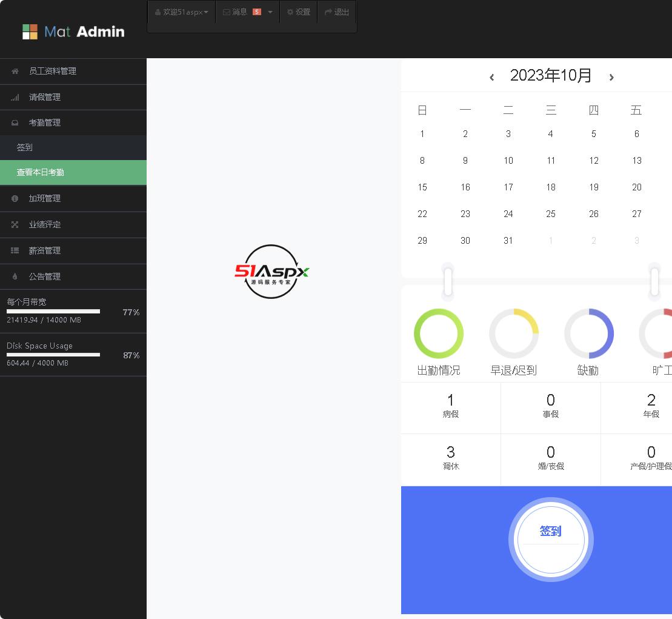Click the 事假 count cell

[551, 406]
